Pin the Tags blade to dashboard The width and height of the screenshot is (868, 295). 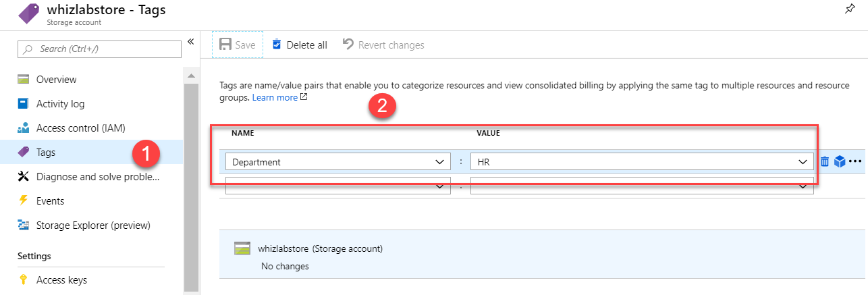pos(850,9)
